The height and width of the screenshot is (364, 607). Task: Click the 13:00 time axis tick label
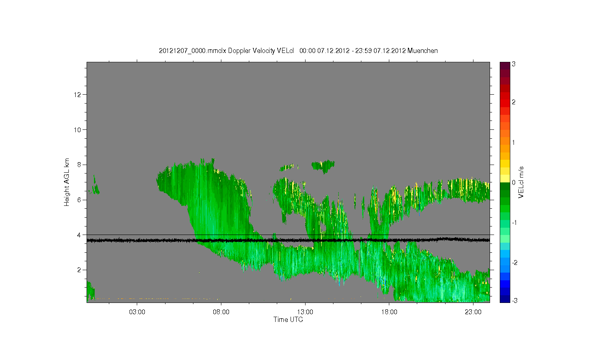pos(305,312)
